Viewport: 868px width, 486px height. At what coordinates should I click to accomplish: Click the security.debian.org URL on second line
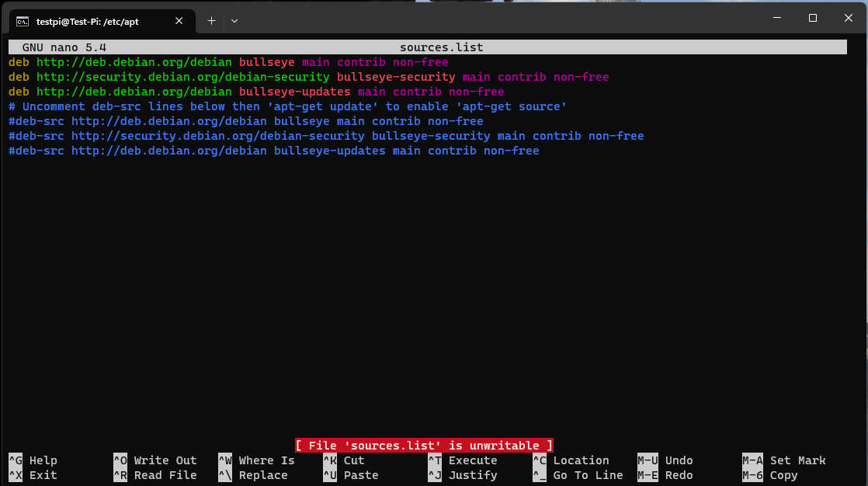tap(182, 77)
